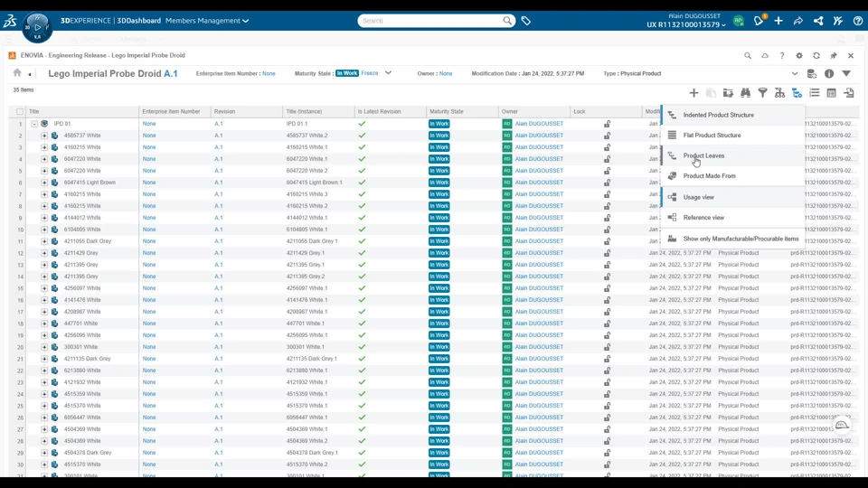Choose Product Made From option
This screenshot has width=868, height=488.
click(x=733, y=176)
